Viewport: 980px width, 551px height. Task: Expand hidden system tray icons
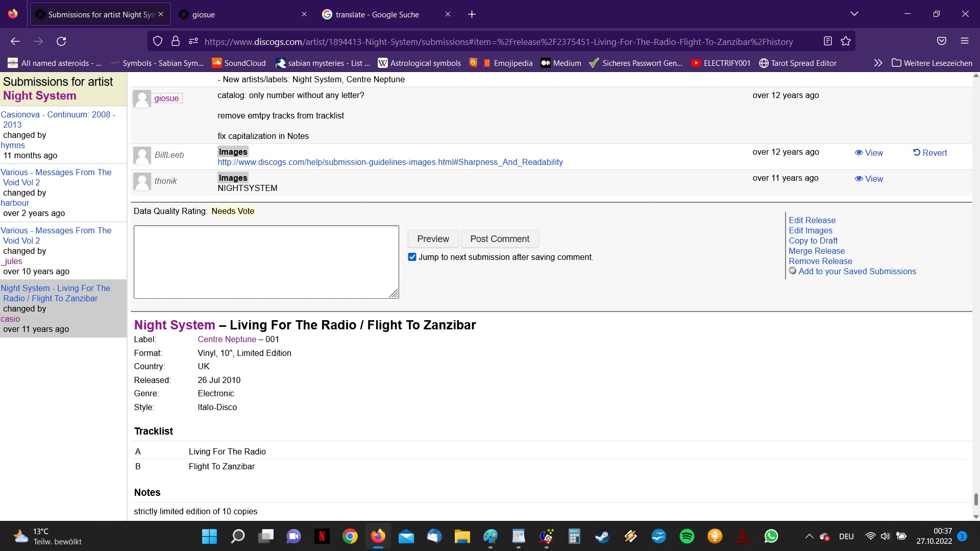click(x=809, y=536)
